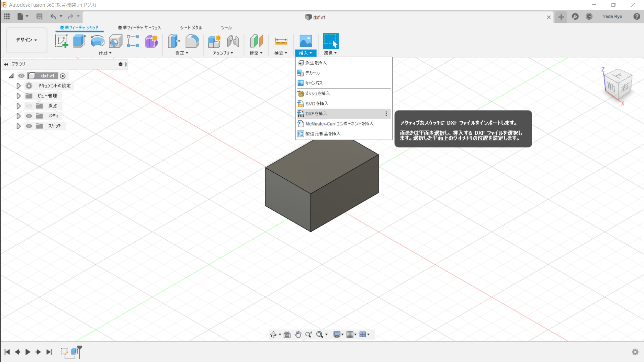Viewport: 644px width, 362px height.
Task: Open a new design with the plus button
Action: 561,17
